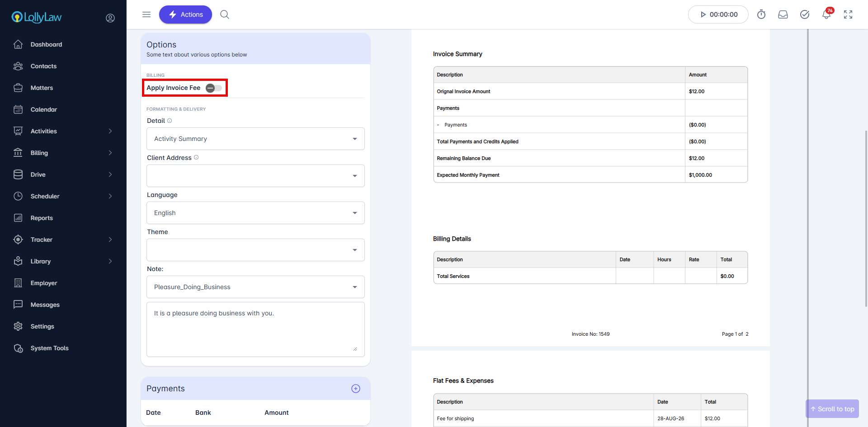
Task: Open the Theme dropdown
Action: tap(255, 250)
